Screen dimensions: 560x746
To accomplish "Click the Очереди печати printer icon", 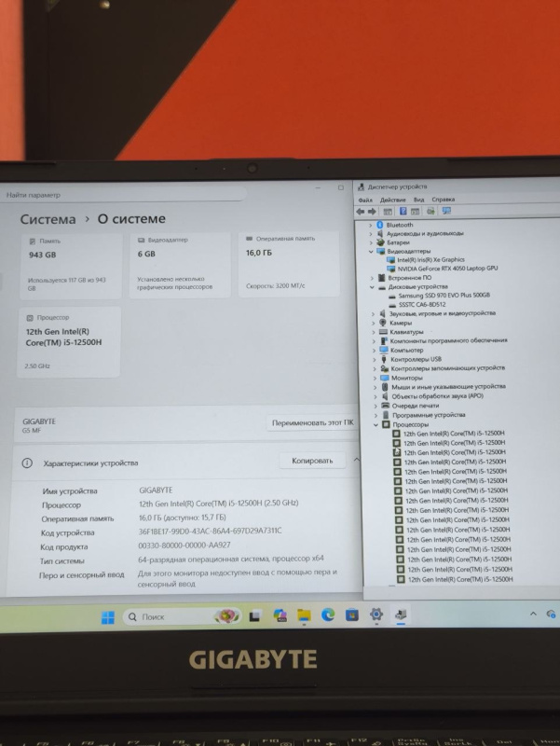I will pyautogui.click(x=386, y=406).
